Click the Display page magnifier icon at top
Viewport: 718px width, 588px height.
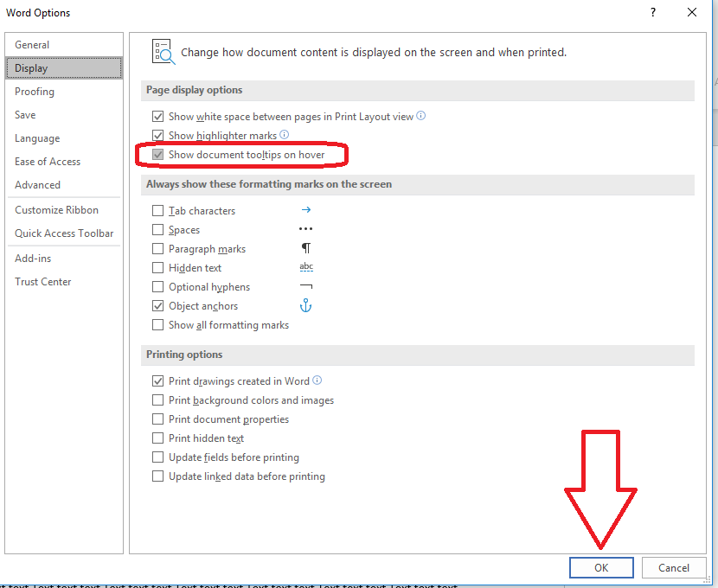pos(163,52)
